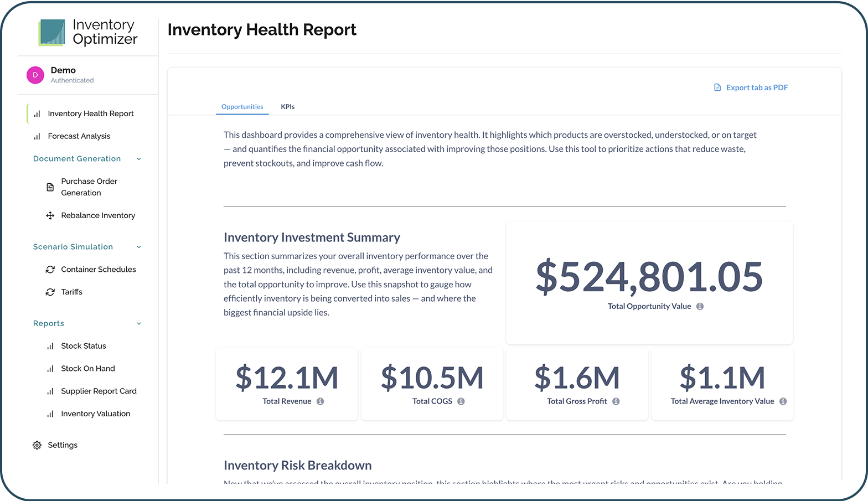The image size is (868, 501).
Task: Select the Opportunities tab
Action: (242, 107)
